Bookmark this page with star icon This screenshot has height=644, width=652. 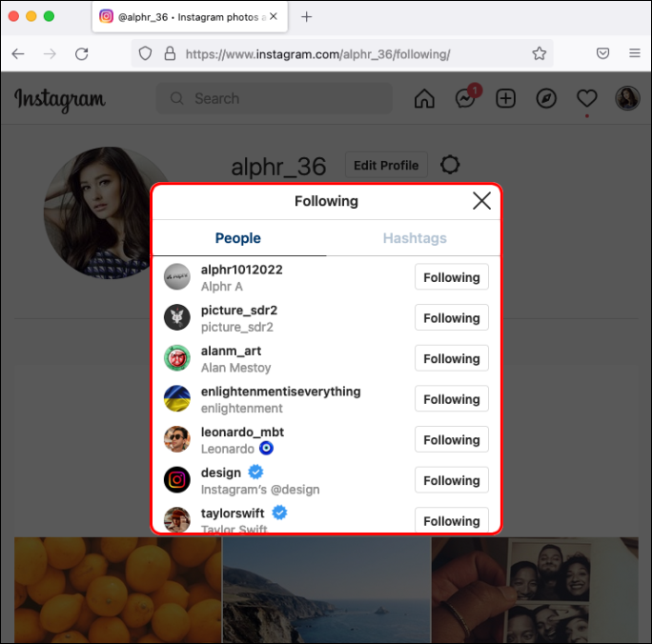pyautogui.click(x=540, y=54)
